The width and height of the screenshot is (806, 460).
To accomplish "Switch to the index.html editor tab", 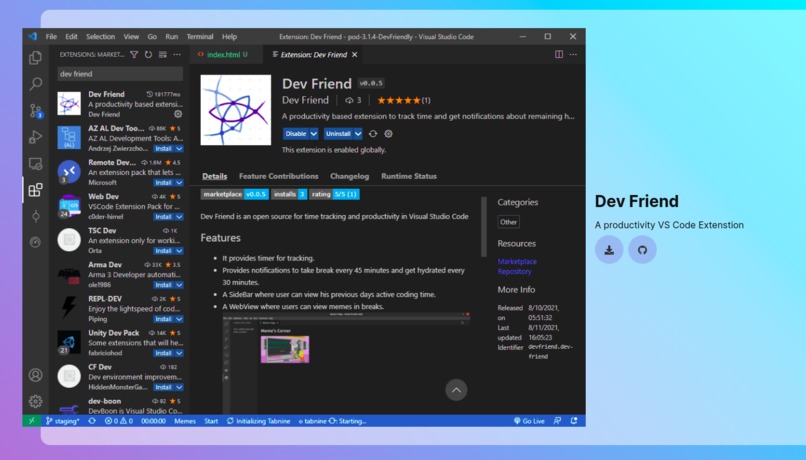I will click(226, 54).
